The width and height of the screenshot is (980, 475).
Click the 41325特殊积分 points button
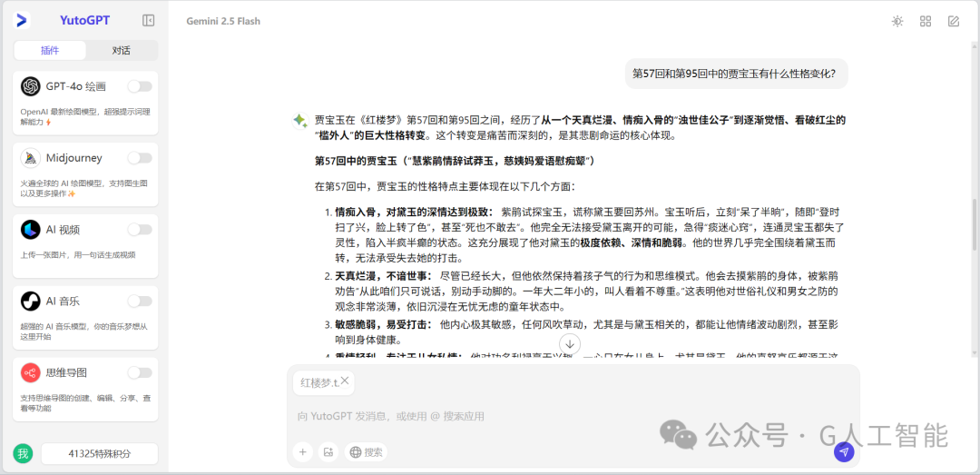[x=100, y=454]
